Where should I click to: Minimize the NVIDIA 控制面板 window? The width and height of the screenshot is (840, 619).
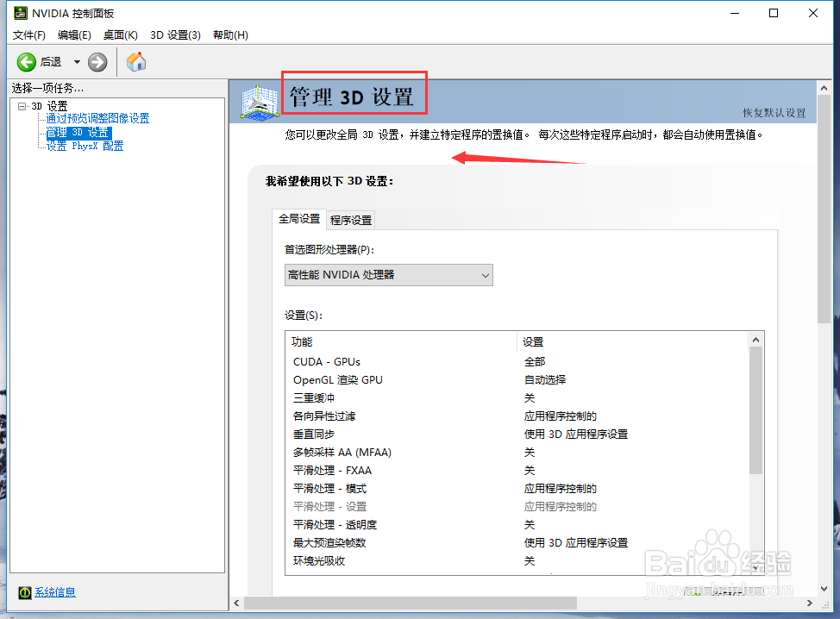coord(735,13)
